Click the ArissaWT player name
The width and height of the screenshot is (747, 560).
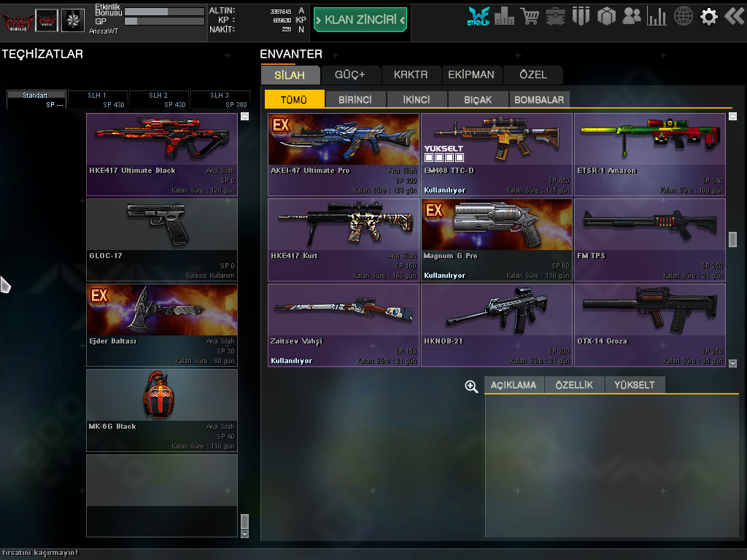pos(104,31)
